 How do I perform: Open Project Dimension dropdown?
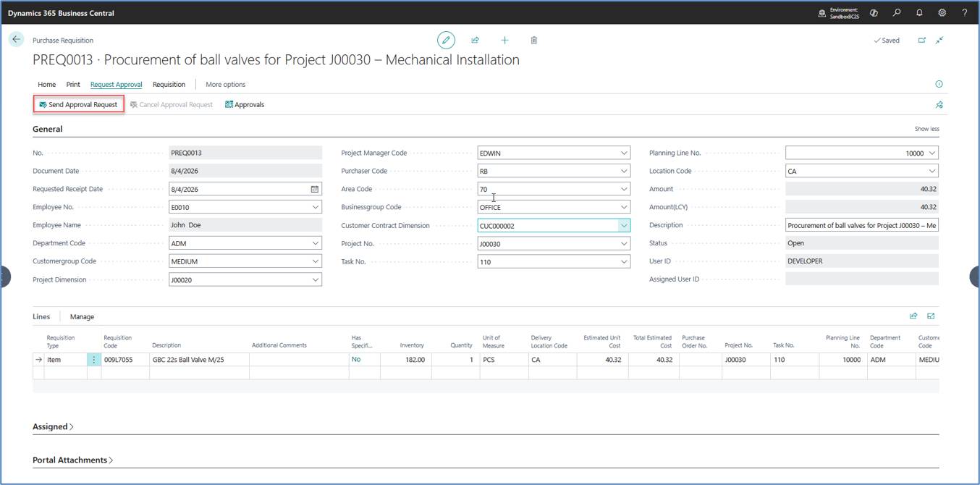(x=316, y=279)
